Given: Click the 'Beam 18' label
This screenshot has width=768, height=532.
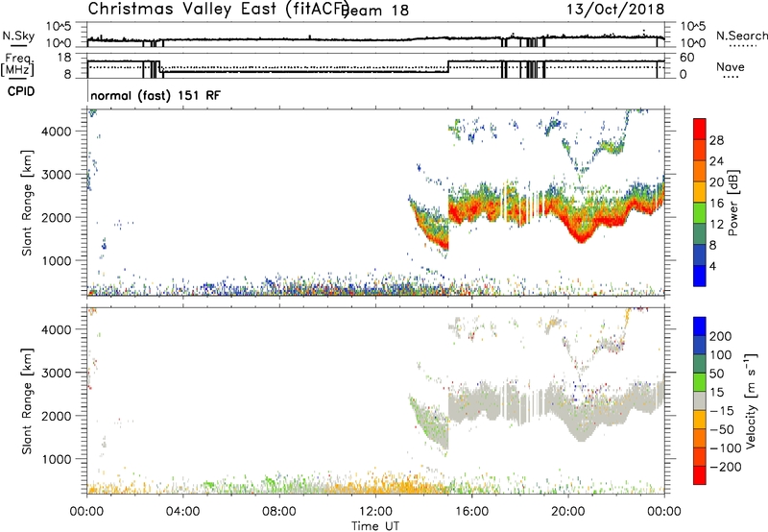Looking at the screenshot, I should pos(377,11).
